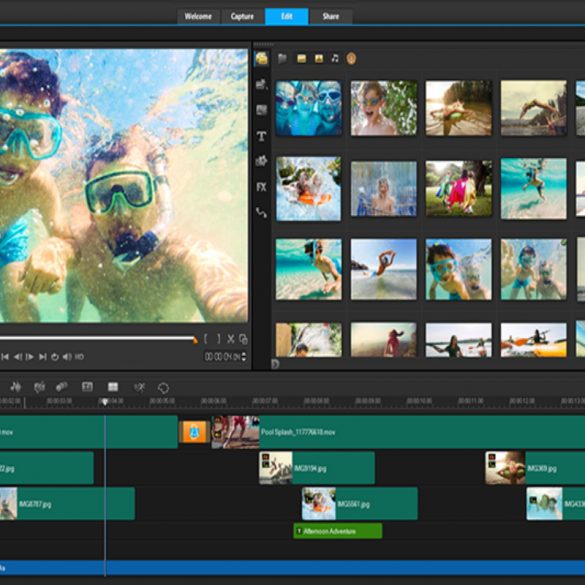Select the orange transition between video clips
Screen dimensions: 585x585
[194, 432]
